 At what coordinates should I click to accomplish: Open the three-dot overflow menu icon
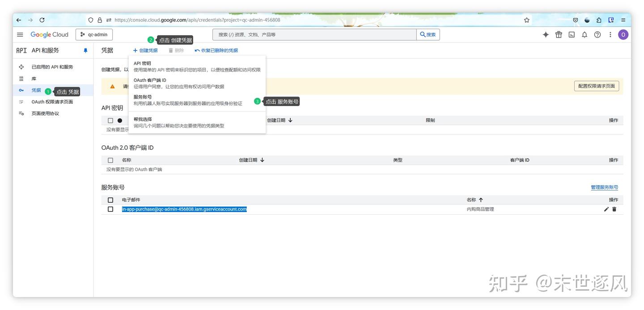(610, 34)
